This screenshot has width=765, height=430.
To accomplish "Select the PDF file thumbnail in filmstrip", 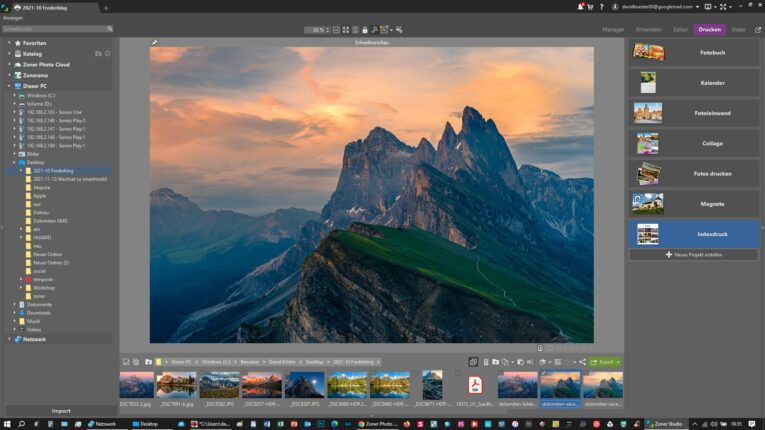I will click(x=476, y=385).
